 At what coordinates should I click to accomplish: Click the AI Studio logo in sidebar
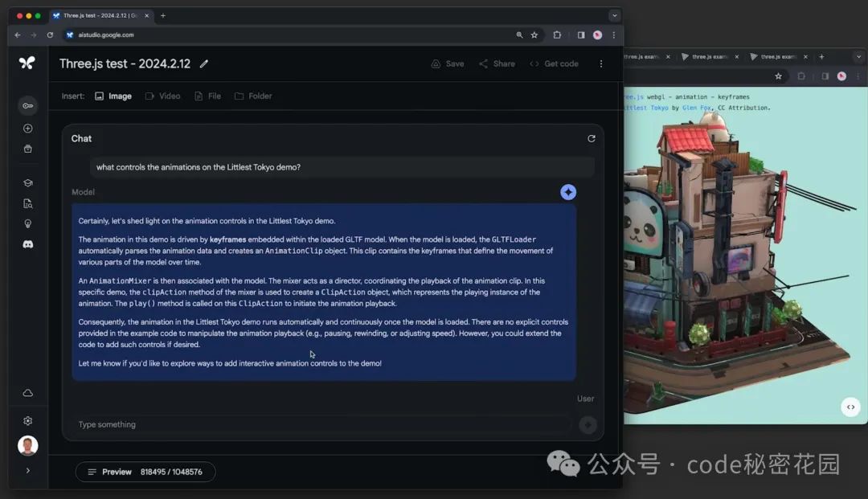coord(27,63)
